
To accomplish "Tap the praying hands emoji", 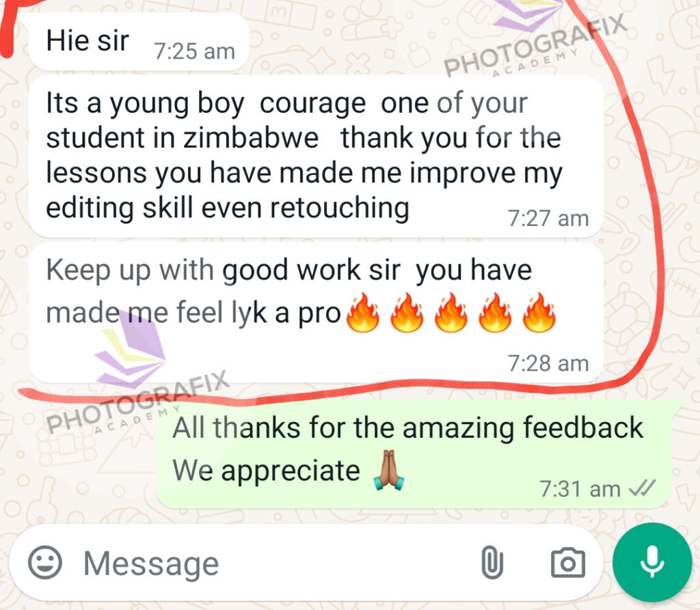I will pyautogui.click(x=389, y=471).
